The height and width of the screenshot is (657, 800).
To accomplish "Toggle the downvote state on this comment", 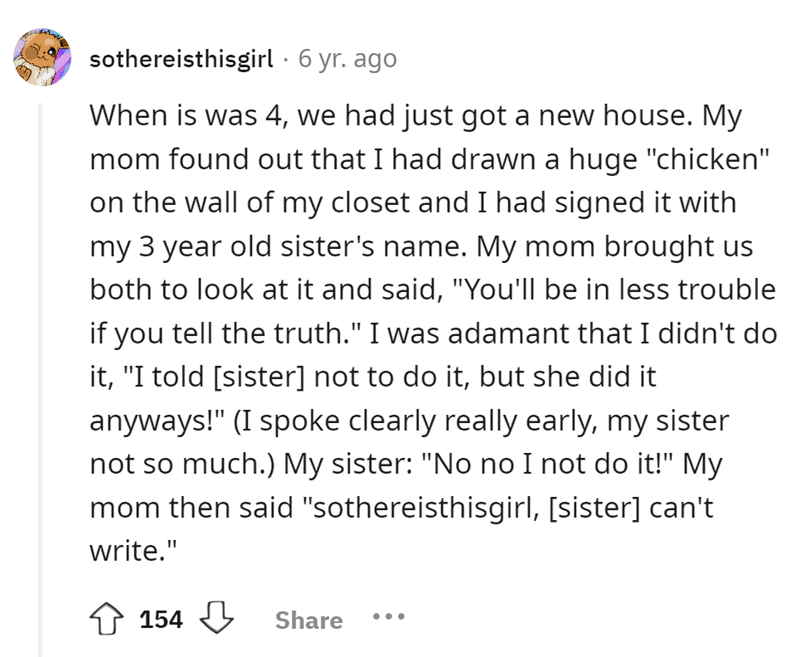I will tap(216, 619).
